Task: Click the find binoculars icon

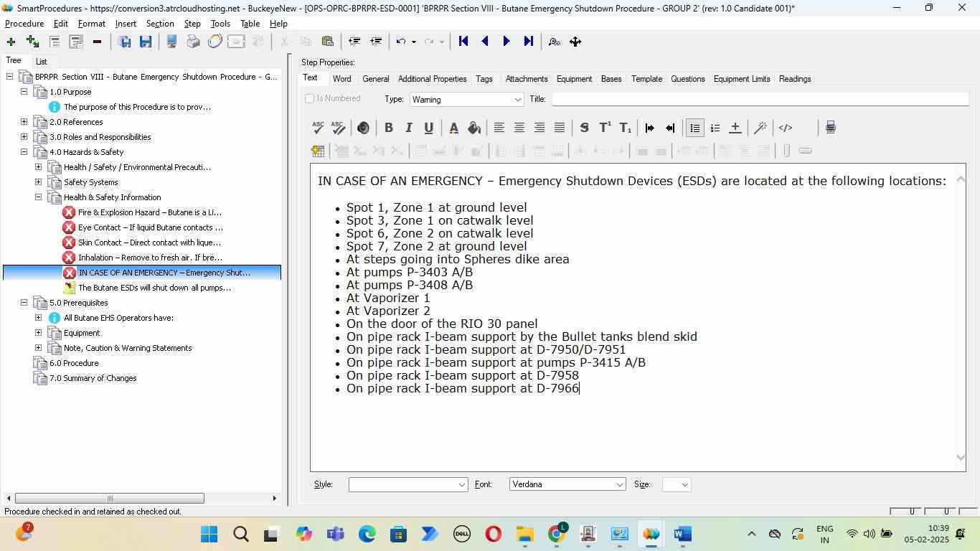Action: [554, 42]
